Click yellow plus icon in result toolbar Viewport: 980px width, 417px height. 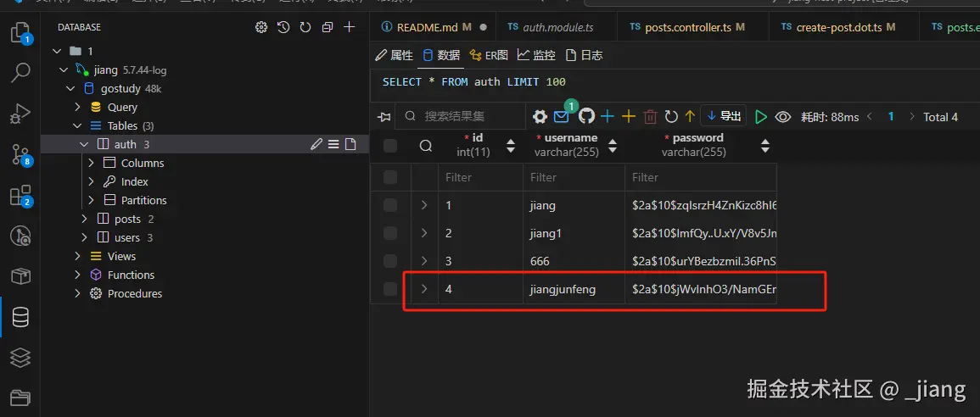(x=628, y=117)
